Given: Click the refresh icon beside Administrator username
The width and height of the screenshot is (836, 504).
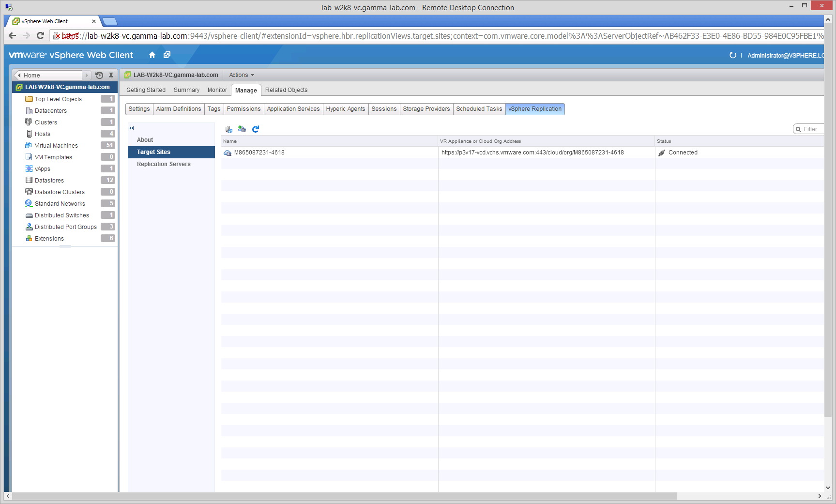Looking at the screenshot, I should (x=732, y=55).
